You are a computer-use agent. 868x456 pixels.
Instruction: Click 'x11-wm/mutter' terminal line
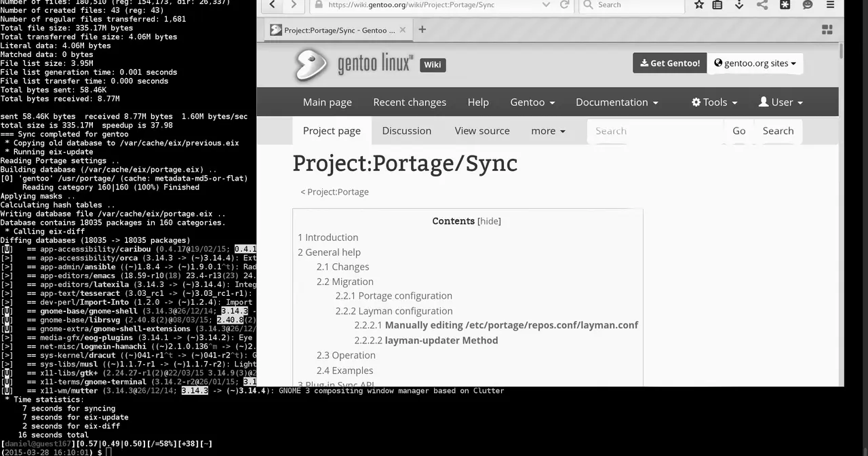click(x=252, y=391)
